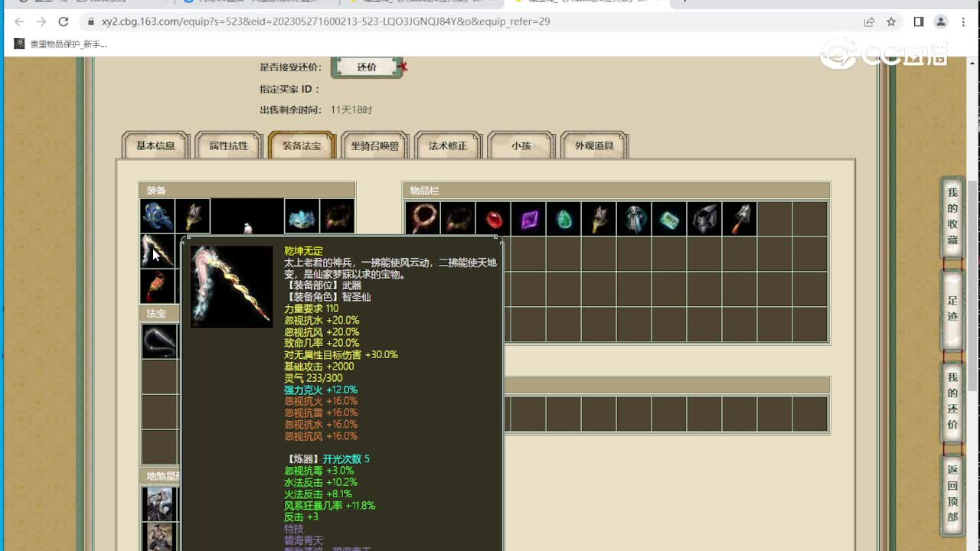Click the 灵气 233/300 stat line

pyautogui.click(x=313, y=378)
